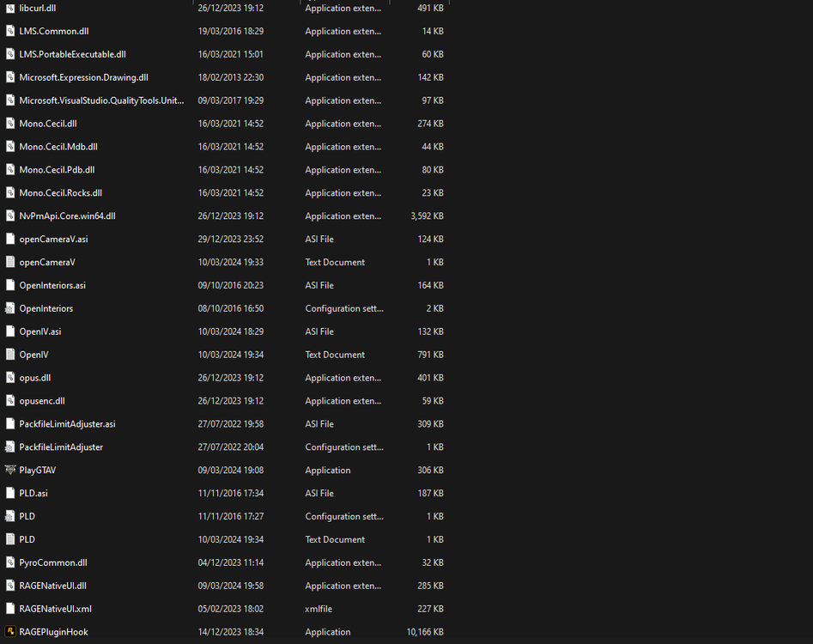
Task: Select the PackfileLimitAdjuster.asi file name
Action: [x=68, y=424]
